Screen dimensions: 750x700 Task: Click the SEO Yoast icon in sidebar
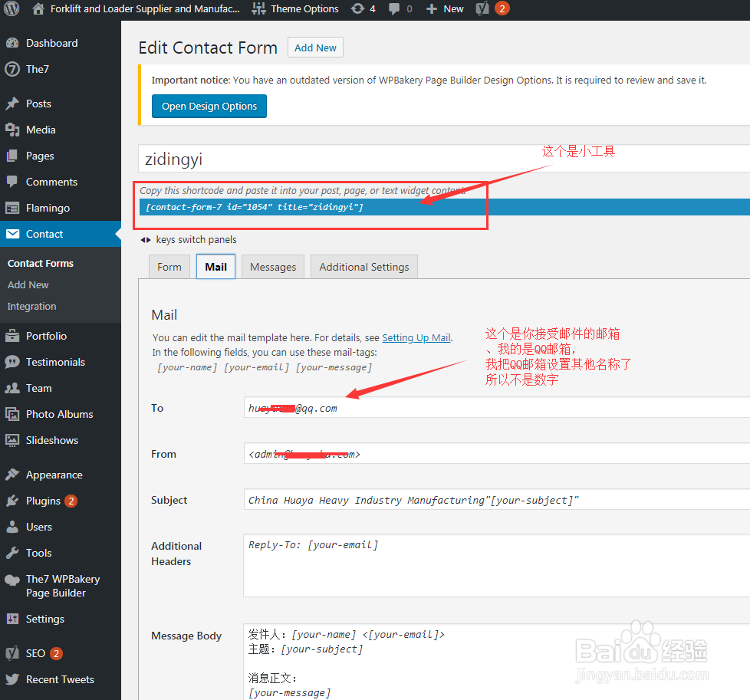(12, 653)
